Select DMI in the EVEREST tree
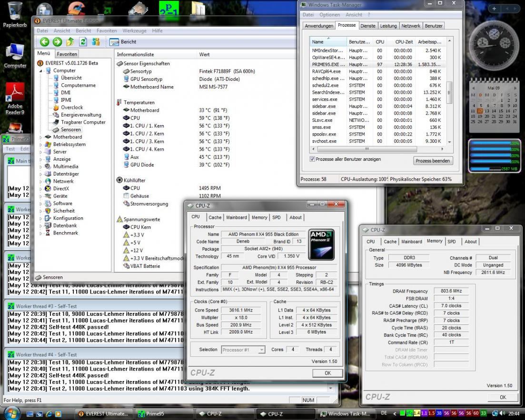The width and height of the screenshot is (525, 420). coord(66,93)
